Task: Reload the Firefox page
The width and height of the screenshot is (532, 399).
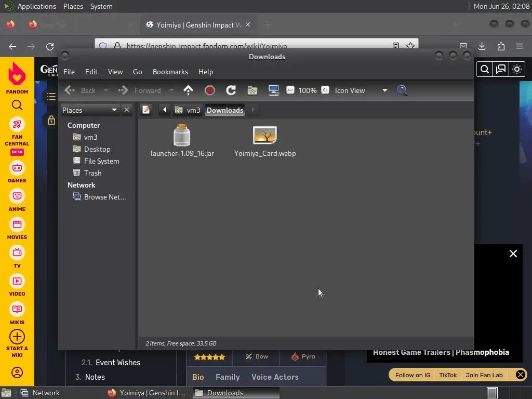Action: point(50,46)
